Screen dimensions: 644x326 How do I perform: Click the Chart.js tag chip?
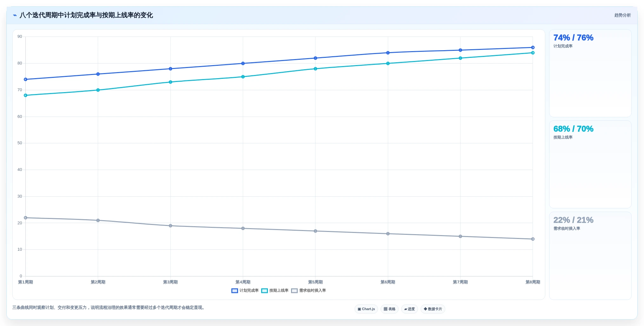366,309
